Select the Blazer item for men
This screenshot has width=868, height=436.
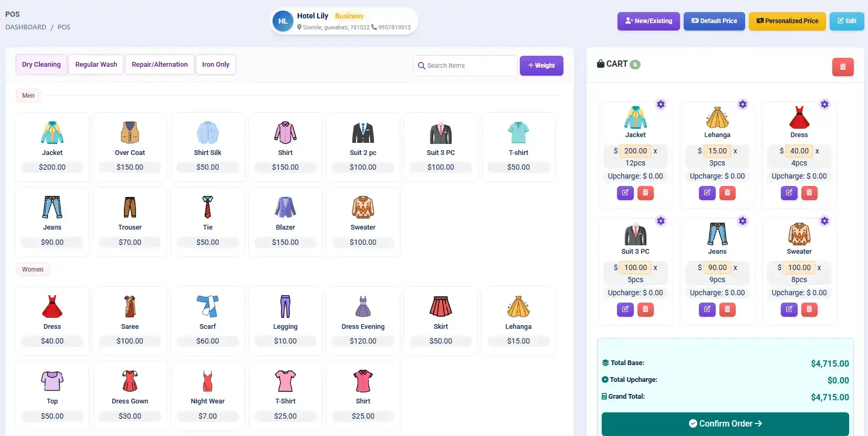(285, 220)
